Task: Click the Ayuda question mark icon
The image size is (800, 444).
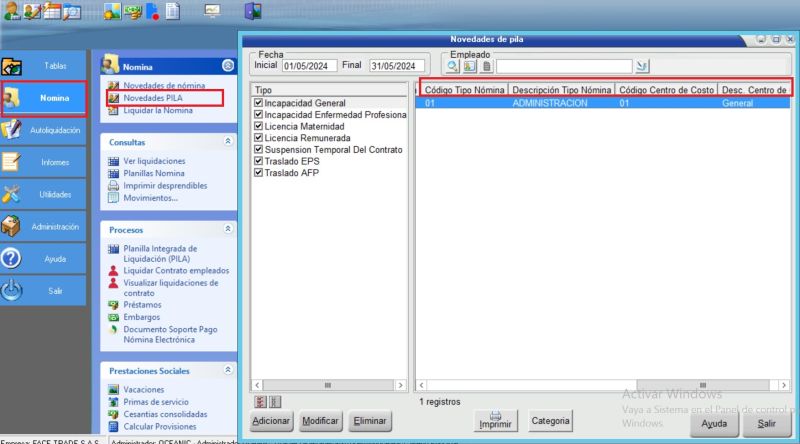Action: coord(12,258)
